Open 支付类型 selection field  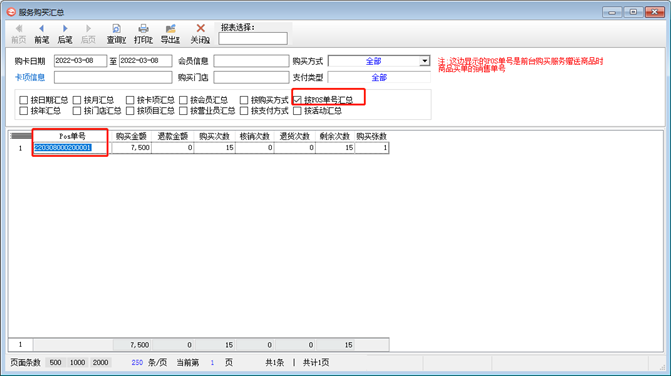tap(379, 77)
